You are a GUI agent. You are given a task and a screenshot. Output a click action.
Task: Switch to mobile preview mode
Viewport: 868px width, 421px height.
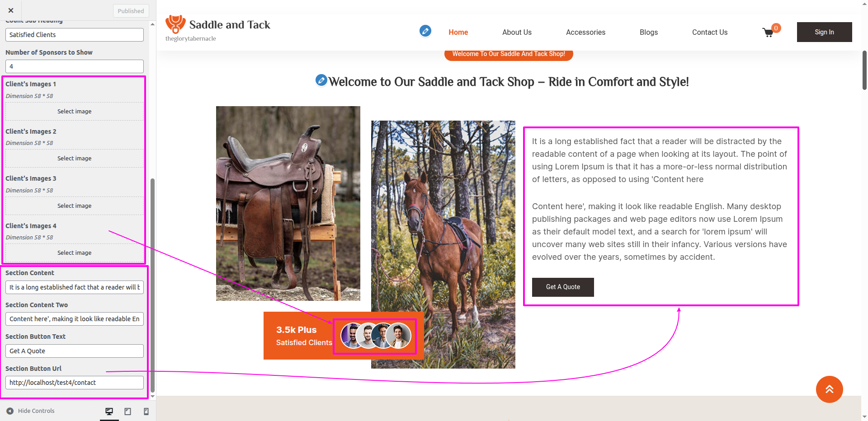click(x=146, y=411)
